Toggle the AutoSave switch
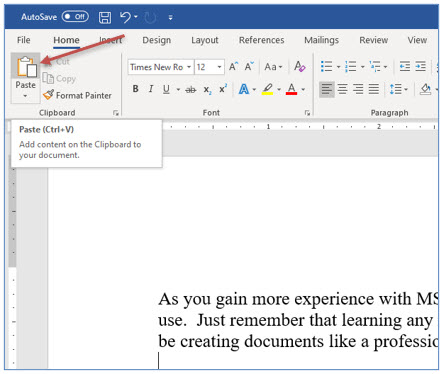Viewport: 444px width, 374px height. 75,16
